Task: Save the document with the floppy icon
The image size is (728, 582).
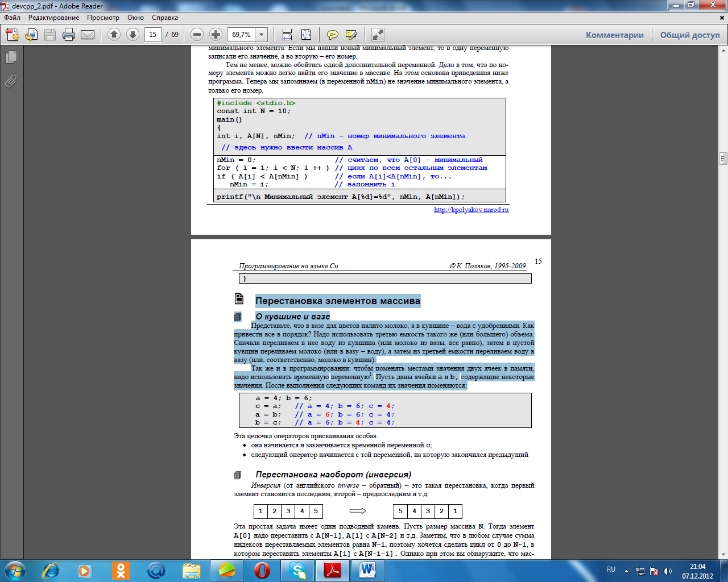Action: click(50, 35)
